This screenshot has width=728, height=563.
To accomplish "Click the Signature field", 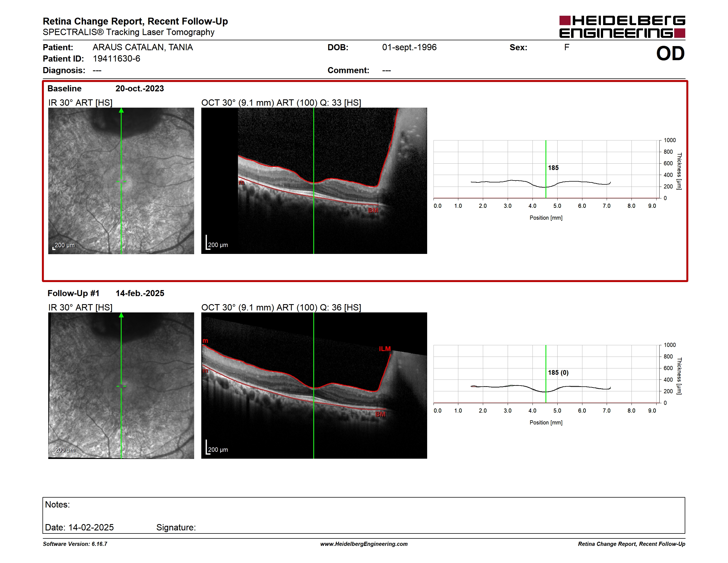I will tap(176, 527).
